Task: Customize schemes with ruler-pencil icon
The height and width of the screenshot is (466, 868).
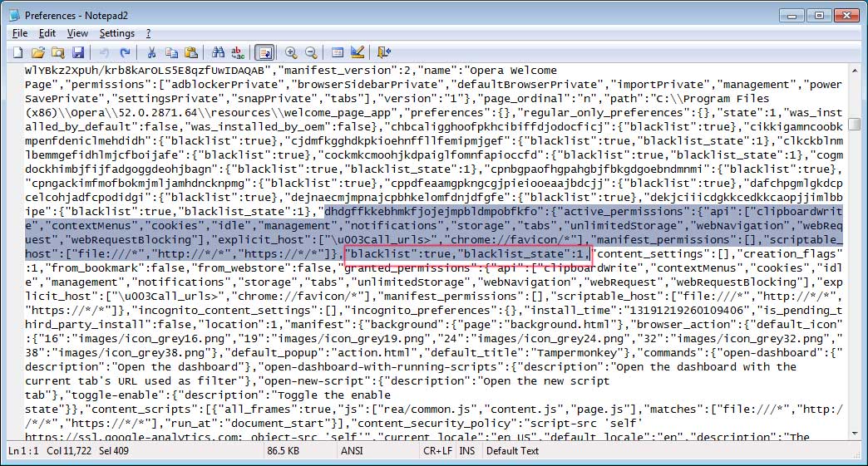Action: 358,52
